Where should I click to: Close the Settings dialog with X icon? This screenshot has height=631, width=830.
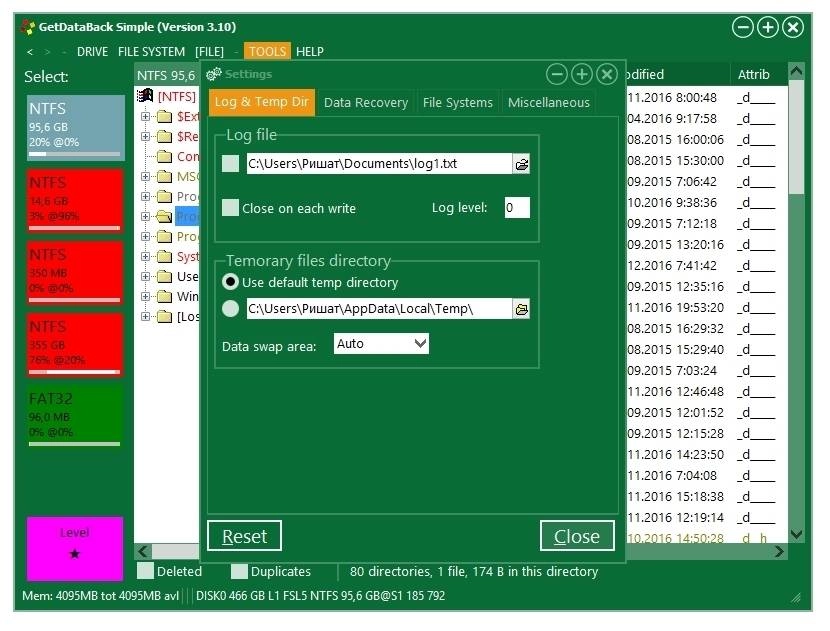pyautogui.click(x=607, y=74)
